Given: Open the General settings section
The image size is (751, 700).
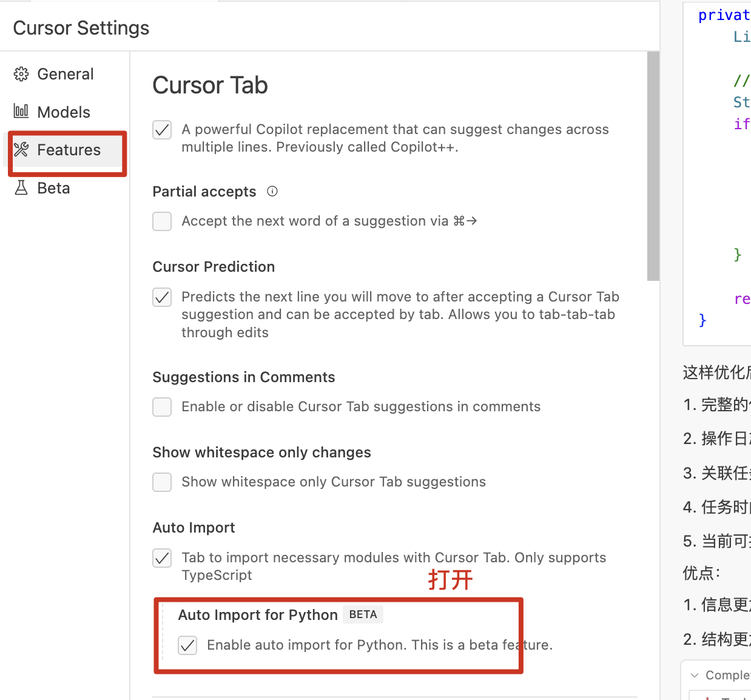Looking at the screenshot, I should point(65,74).
